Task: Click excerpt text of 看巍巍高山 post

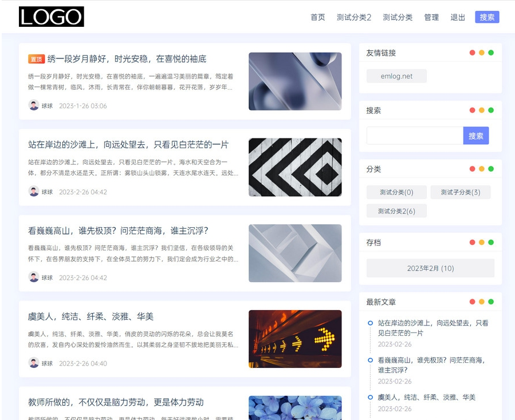Action: click(133, 253)
